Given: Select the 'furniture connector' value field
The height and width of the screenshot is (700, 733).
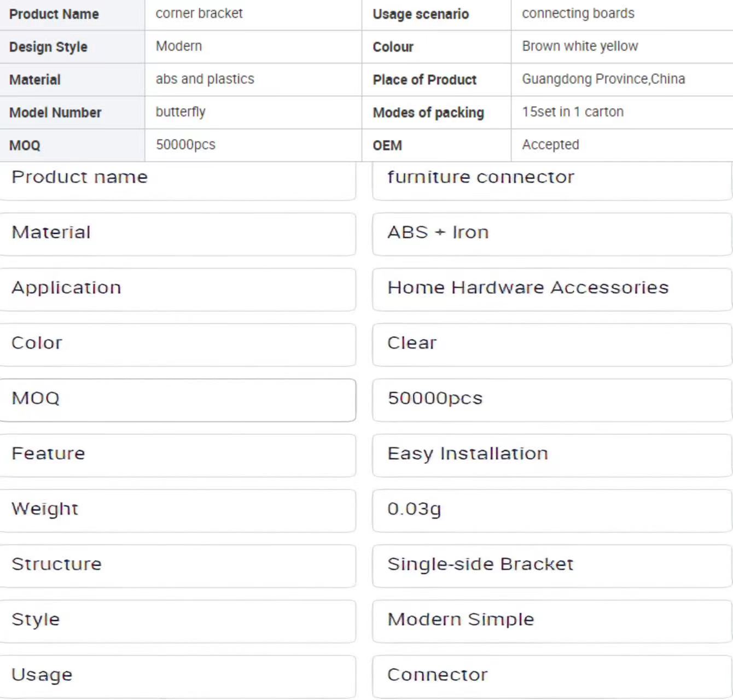Looking at the screenshot, I should 551,180.
